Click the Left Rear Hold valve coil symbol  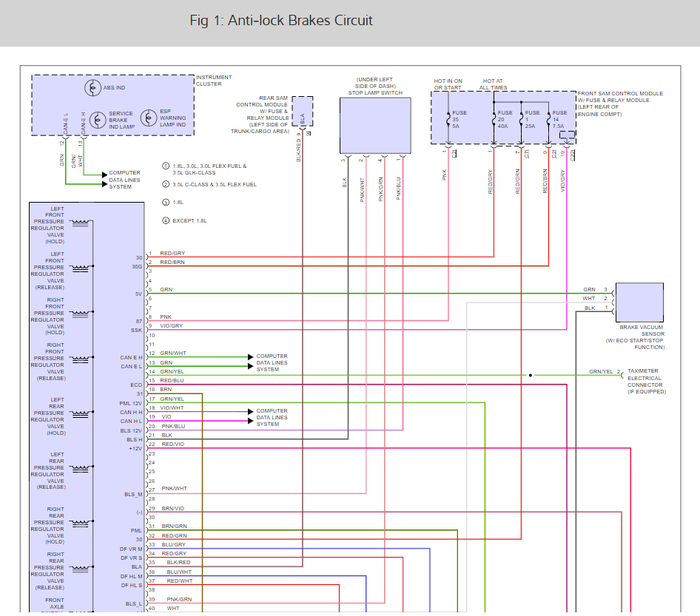[81, 414]
